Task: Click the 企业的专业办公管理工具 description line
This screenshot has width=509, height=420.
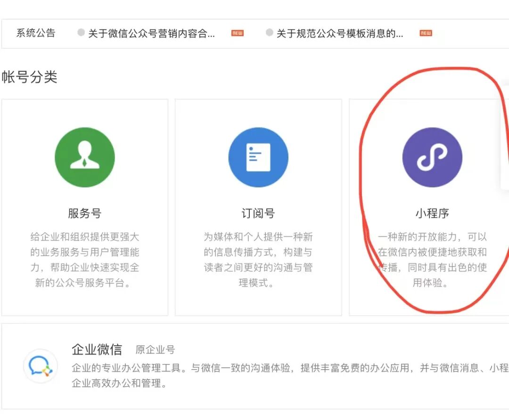Action: tap(290, 368)
